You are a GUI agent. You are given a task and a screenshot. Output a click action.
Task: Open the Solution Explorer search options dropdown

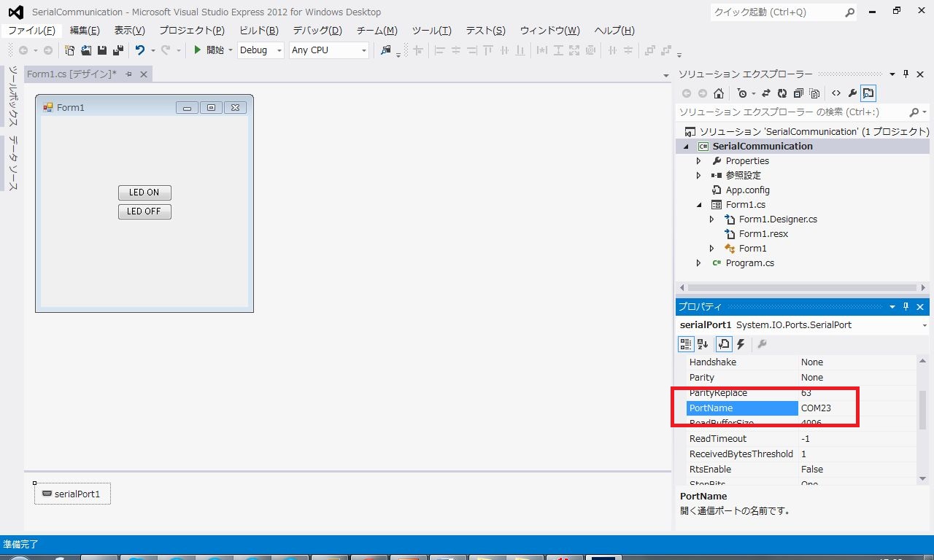coord(925,112)
